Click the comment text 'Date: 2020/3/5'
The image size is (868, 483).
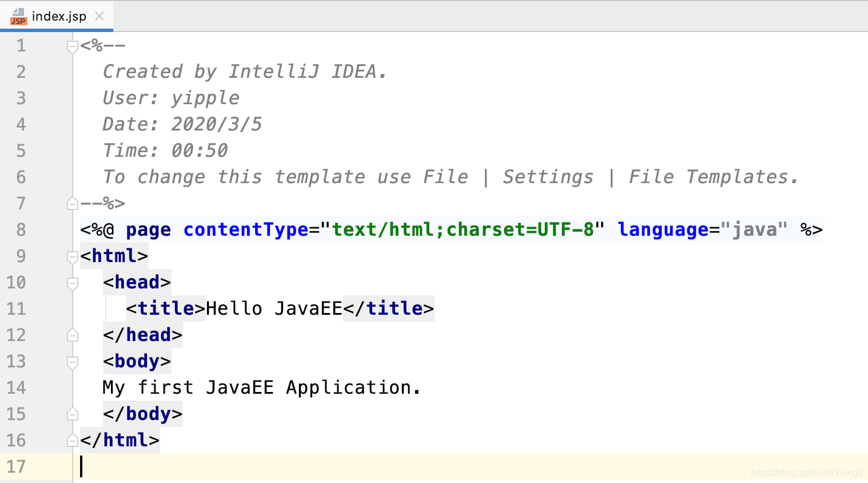[x=182, y=124]
